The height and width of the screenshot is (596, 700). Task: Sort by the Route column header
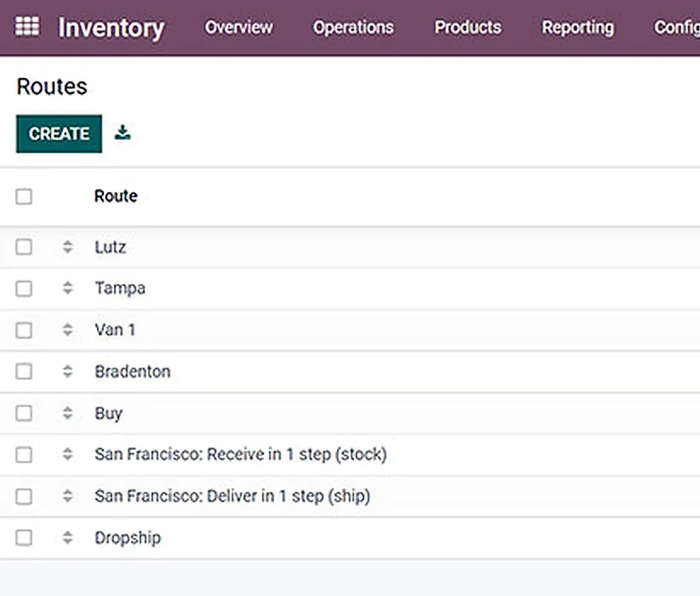(x=115, y=196)
